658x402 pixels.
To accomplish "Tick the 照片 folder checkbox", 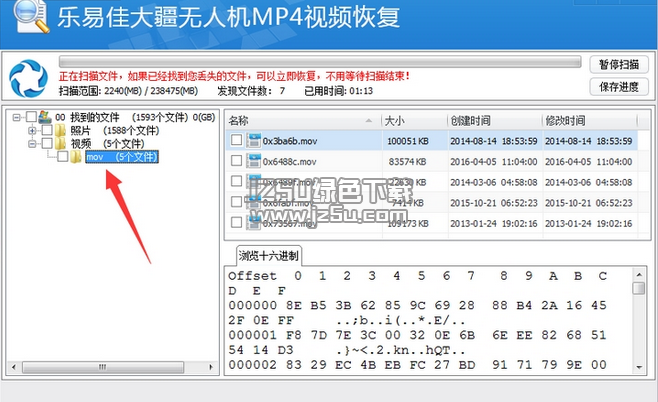I will coord(47,130).
